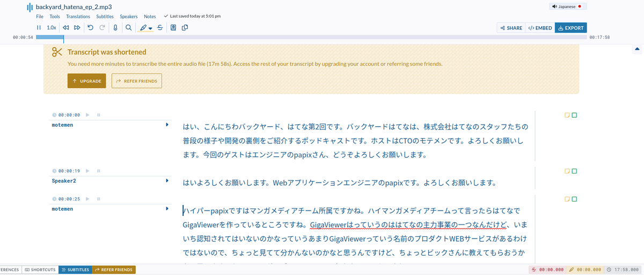
Task: Open the Translations menu
Action: click(x=78, y=17)
